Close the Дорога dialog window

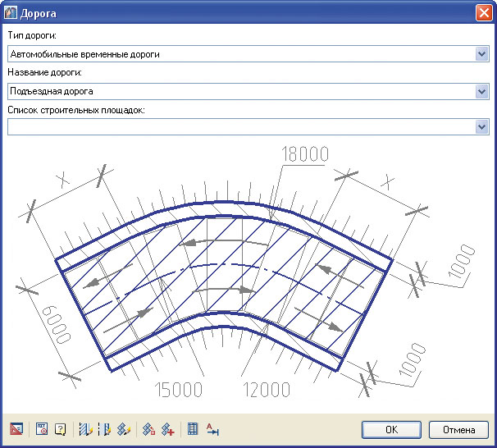click(x=484, y=13)
